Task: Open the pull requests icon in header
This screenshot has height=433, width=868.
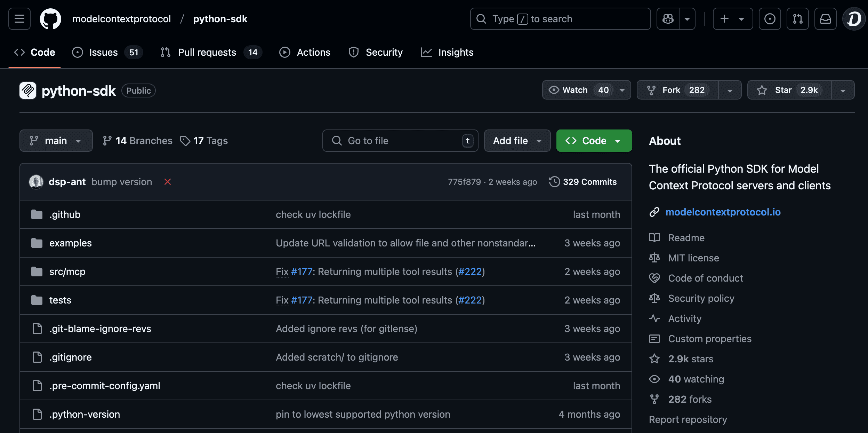Action: pyautogui.click(x=797, y=19)
